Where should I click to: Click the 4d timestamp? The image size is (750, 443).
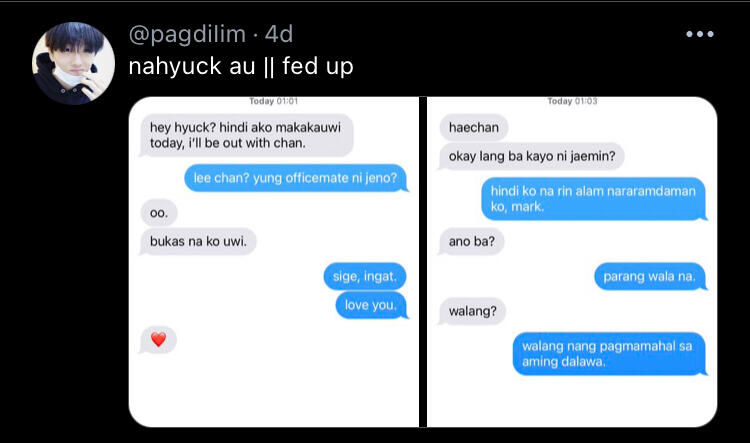coord(278,34)
